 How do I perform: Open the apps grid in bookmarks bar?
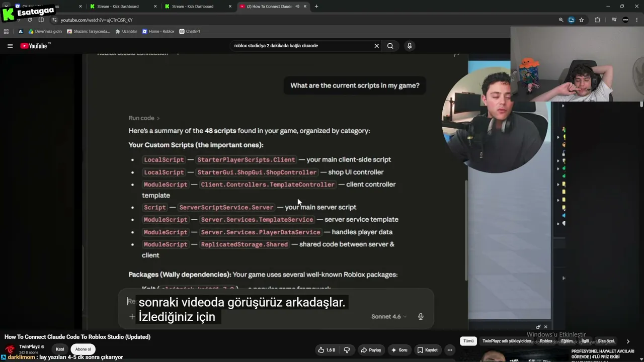click(6, 31)
